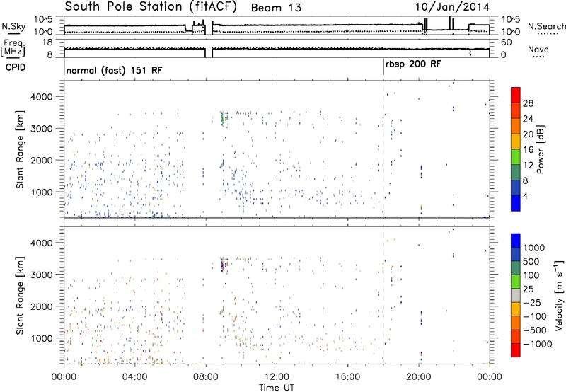Select the 'rbsp 200 RF' label
566x392 pixels.
(413, 64)
